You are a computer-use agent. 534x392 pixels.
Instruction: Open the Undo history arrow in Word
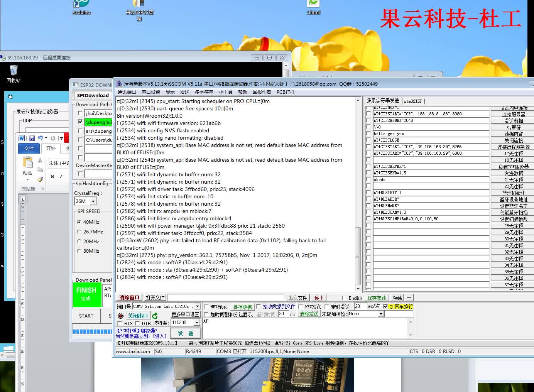46,138
